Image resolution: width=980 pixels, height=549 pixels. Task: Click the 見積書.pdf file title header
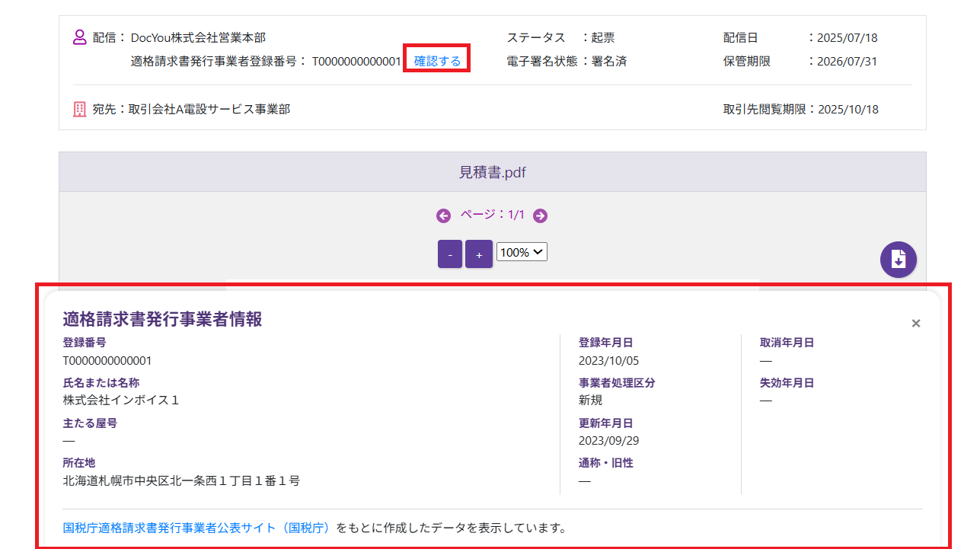(x=492, y=173)
